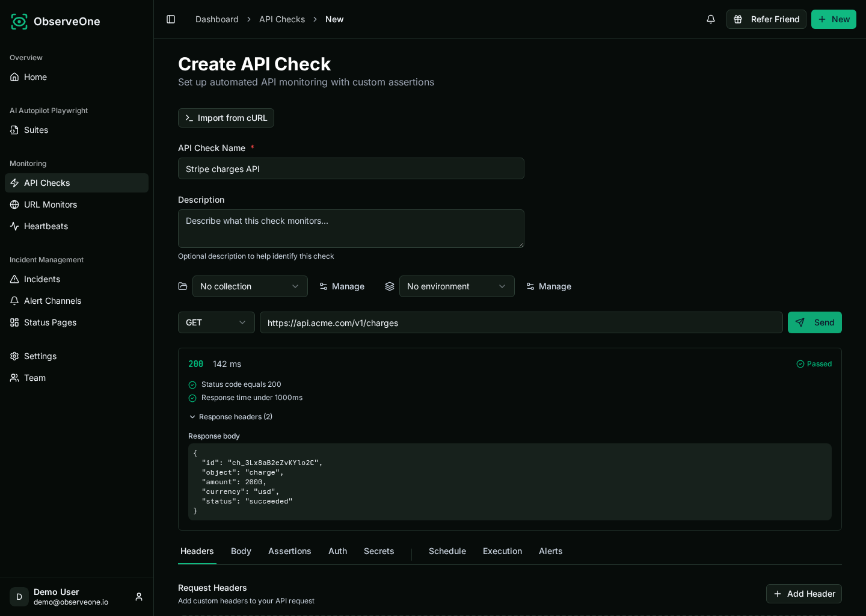Image resolution: width=866 pixels, height=616 pixels.
Task: Click the environment layers icon
Action: 390,286
